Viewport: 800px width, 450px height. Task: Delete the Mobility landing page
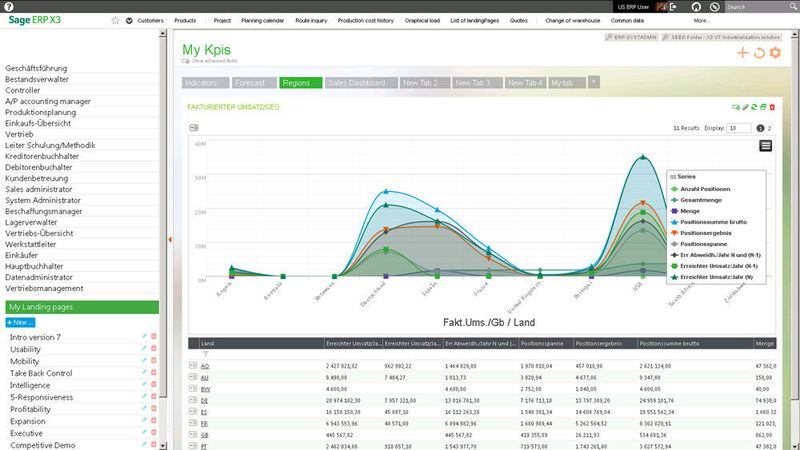pyautogui.click(x=154, y=360)
